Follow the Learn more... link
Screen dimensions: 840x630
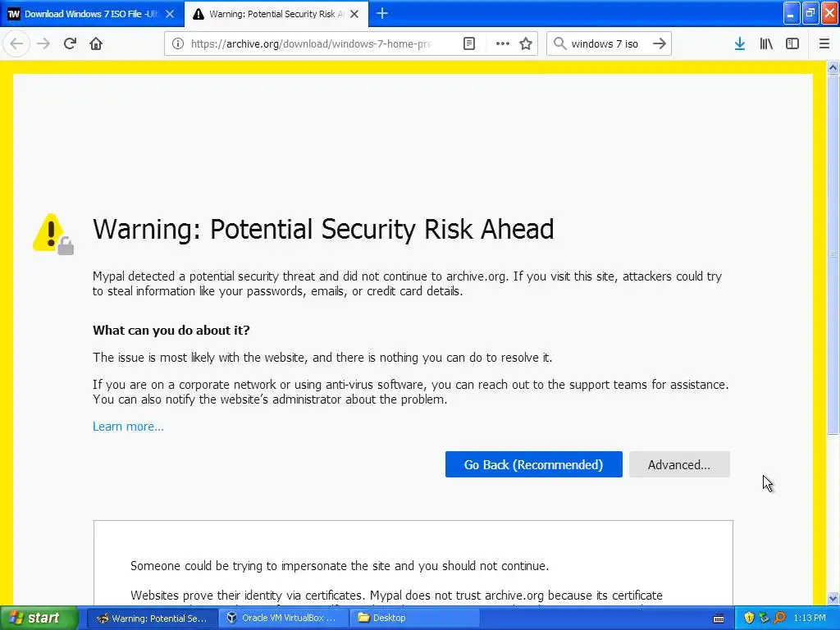[x=128, y=427]
